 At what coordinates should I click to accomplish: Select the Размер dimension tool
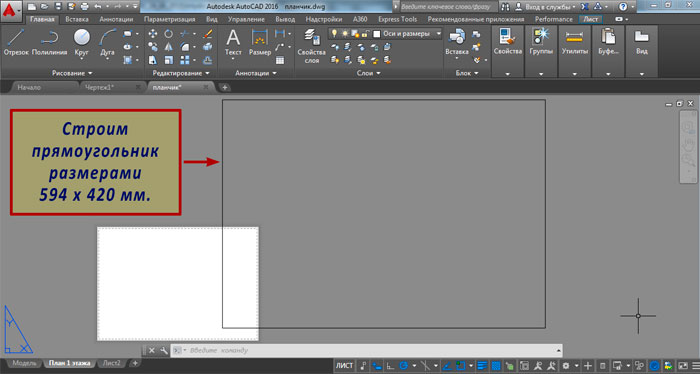[x=259, y=42]
